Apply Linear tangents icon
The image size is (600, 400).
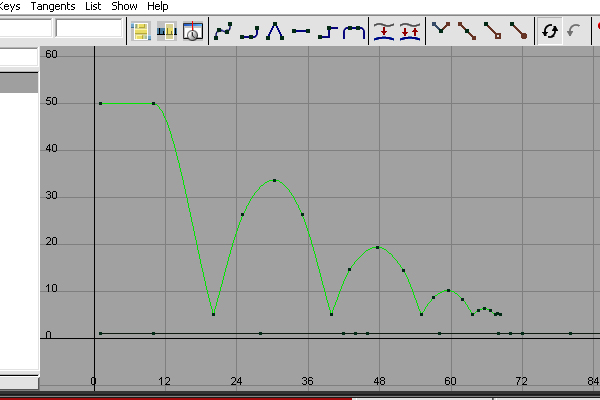click(x=275, y=31)
